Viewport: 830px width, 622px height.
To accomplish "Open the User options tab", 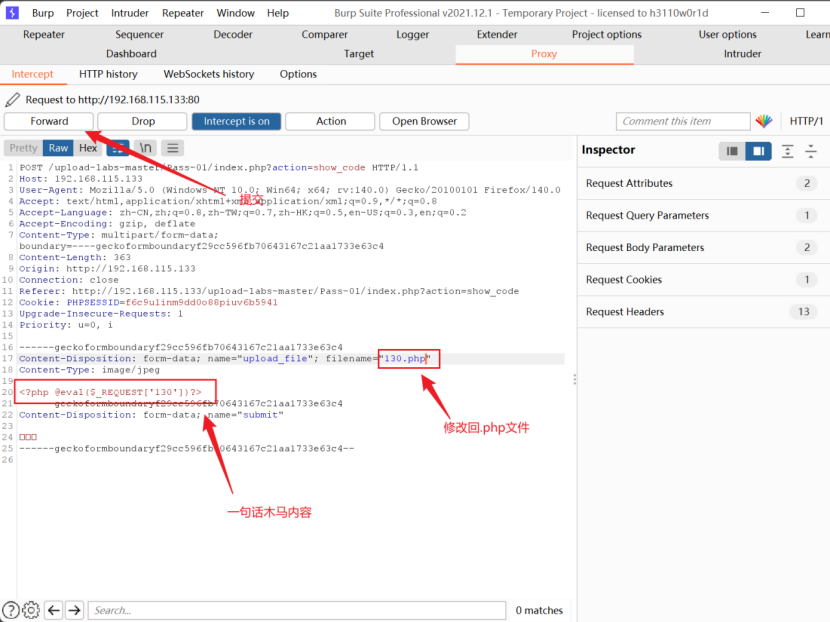I will (x=727, y=34).
